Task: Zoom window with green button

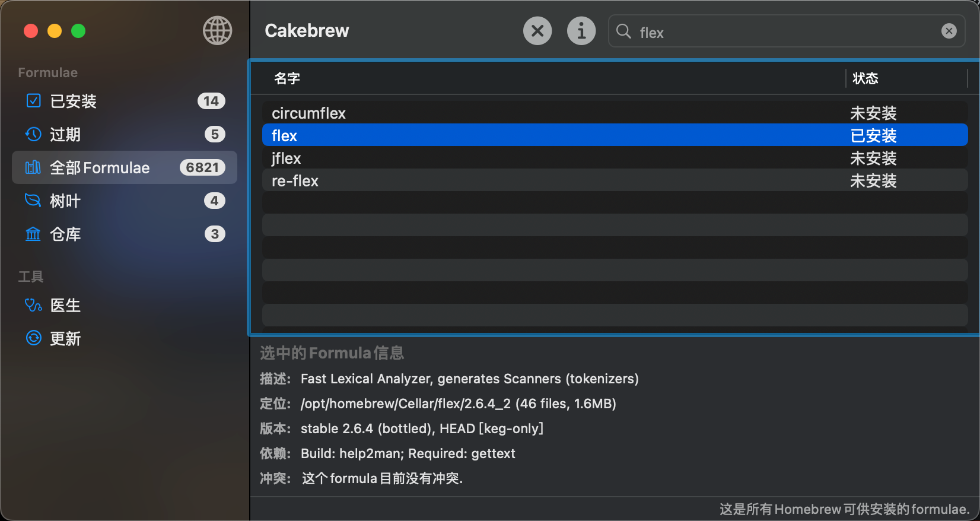Action: tap(78, 31)
